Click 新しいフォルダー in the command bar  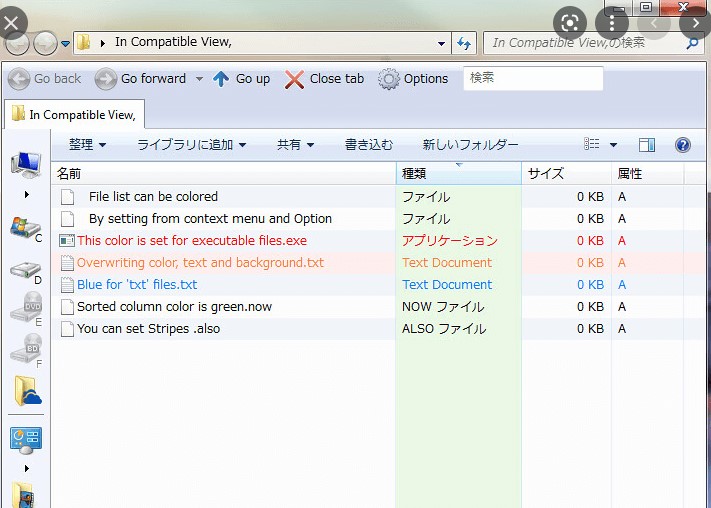click(470, 145)
